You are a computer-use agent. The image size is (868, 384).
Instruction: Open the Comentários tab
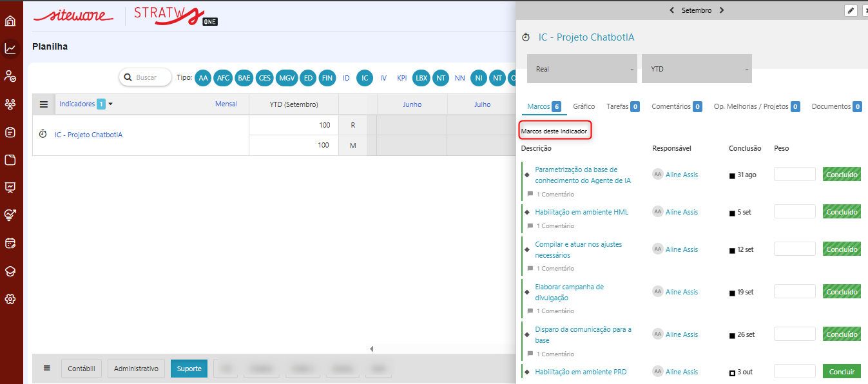click(670, 106)
